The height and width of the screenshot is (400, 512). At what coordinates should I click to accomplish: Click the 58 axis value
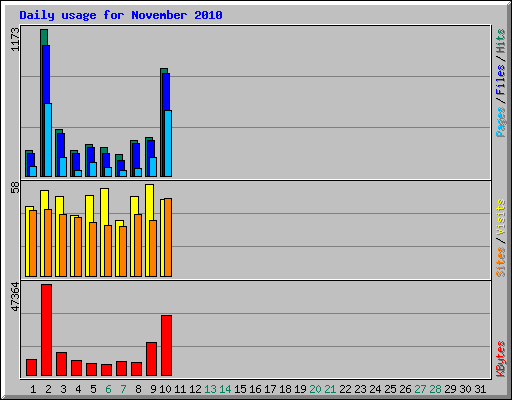point(15,188)
